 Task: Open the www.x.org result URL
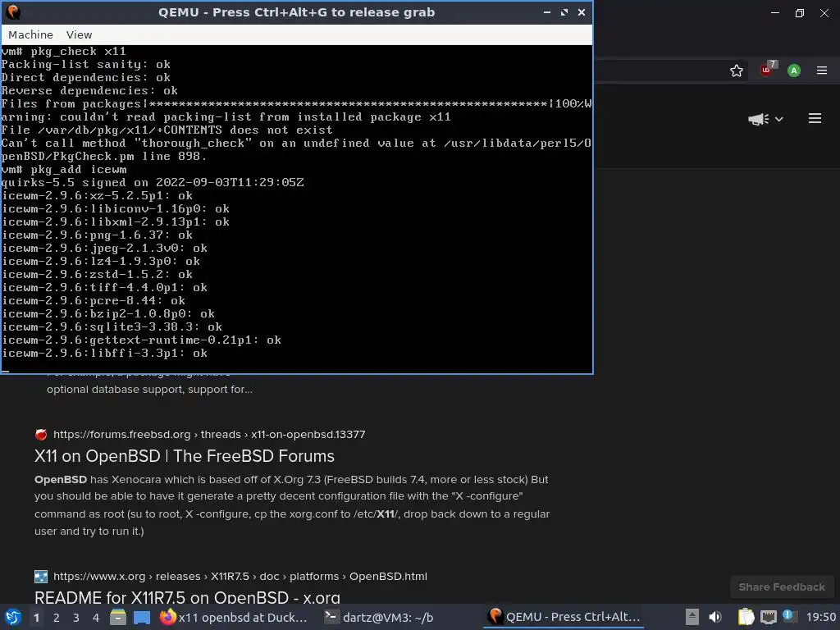240,577
